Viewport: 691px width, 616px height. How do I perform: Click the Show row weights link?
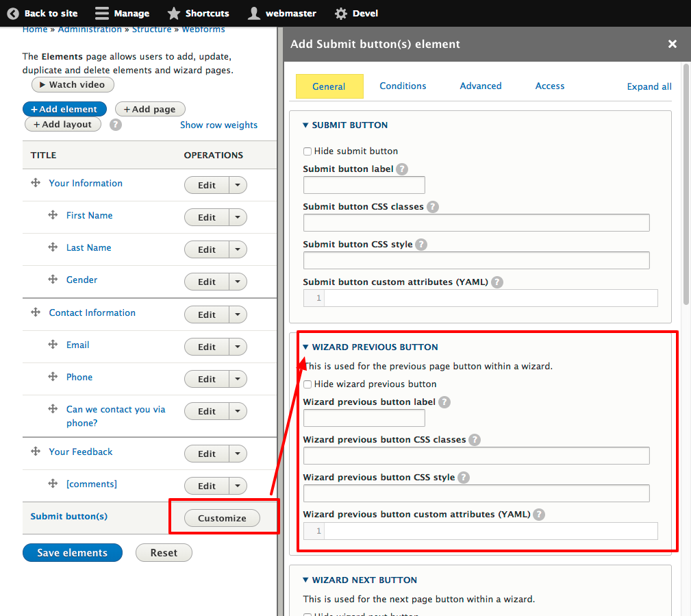[x=218, y=125]
